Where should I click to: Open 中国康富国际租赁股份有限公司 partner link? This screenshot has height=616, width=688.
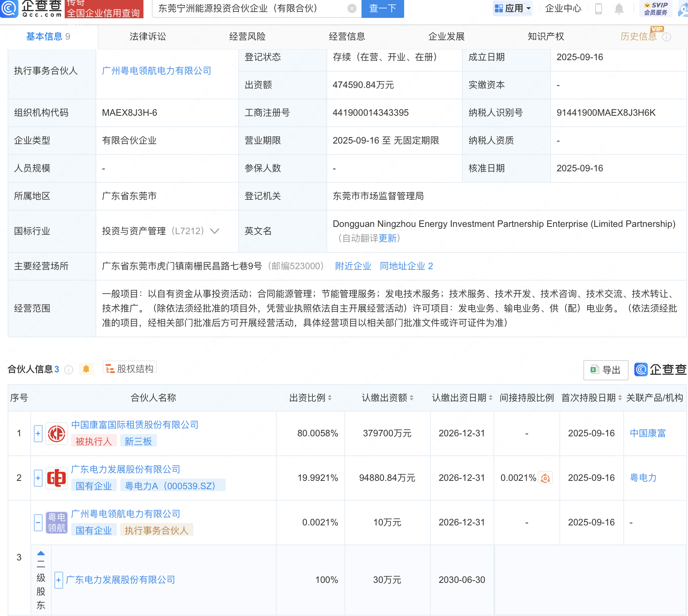point(135,425)
